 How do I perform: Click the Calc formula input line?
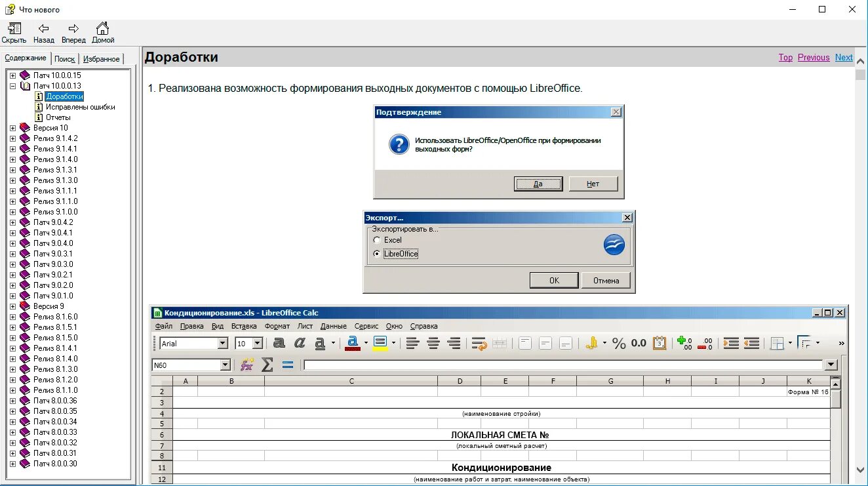[x=563, y=365]
